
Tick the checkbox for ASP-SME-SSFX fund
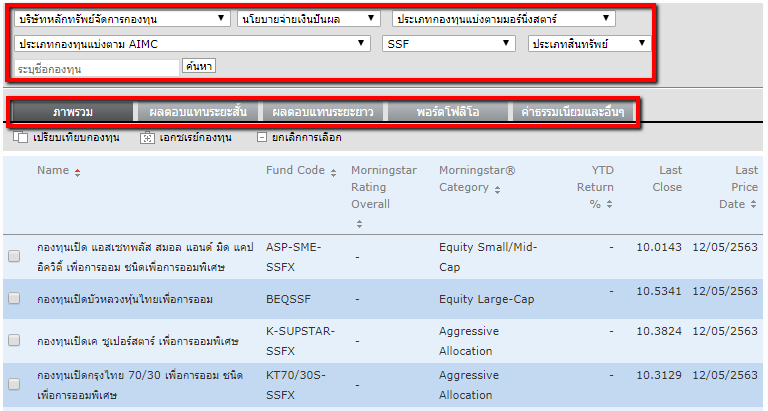pyautogui.click(x=14, y=256)
